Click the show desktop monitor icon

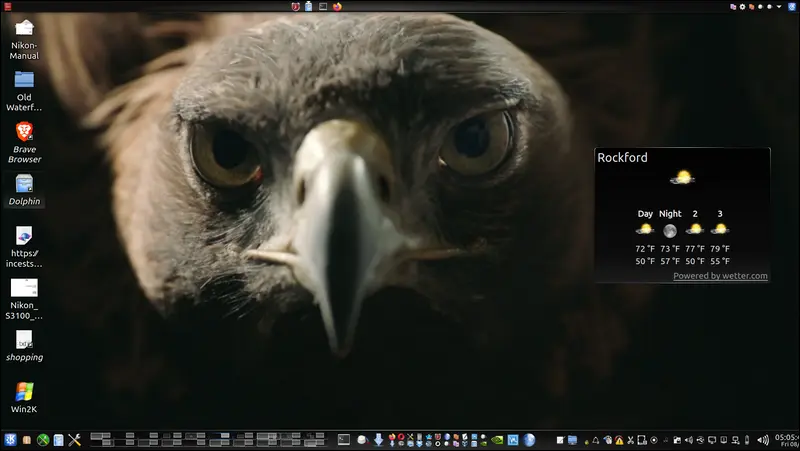click(x=572, y=440)
